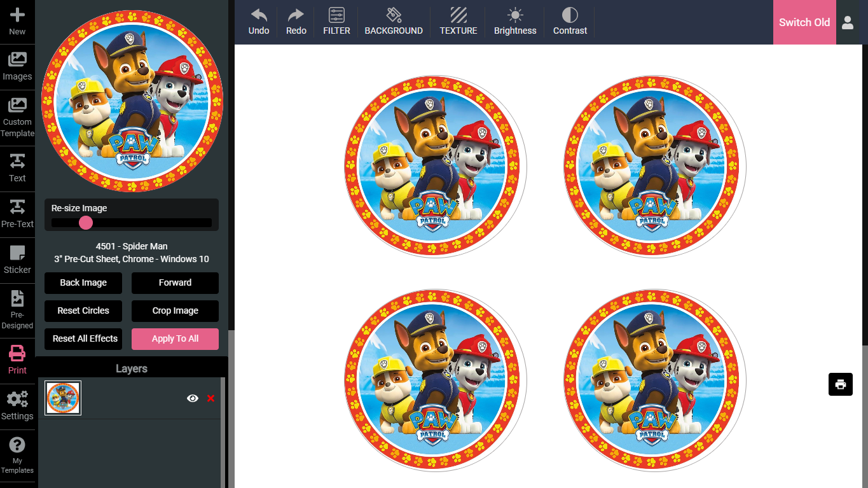This screenshot has width=868, height=488.
Task: Click the Re-size Image slider handle
Action: (x=86, y=223)
